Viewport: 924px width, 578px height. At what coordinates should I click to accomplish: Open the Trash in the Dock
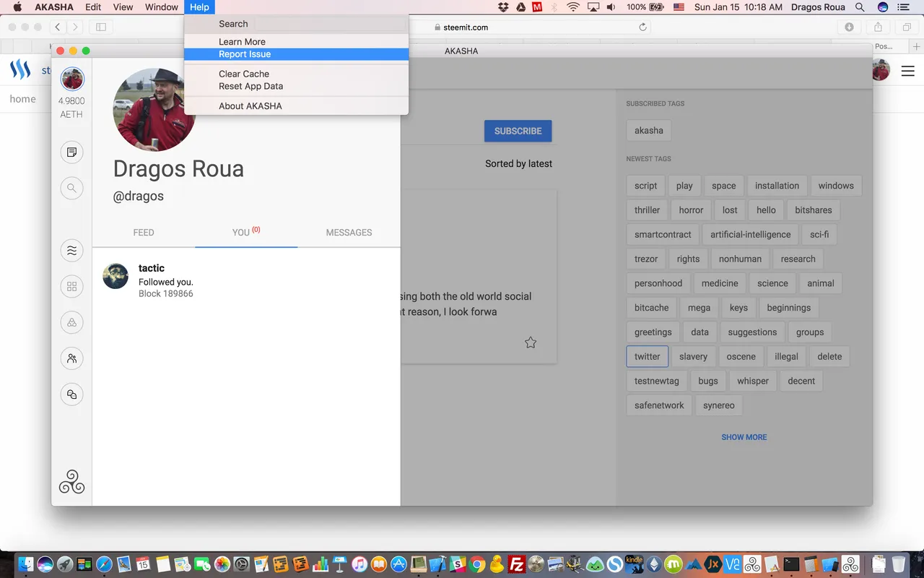(x=898, y=564)
